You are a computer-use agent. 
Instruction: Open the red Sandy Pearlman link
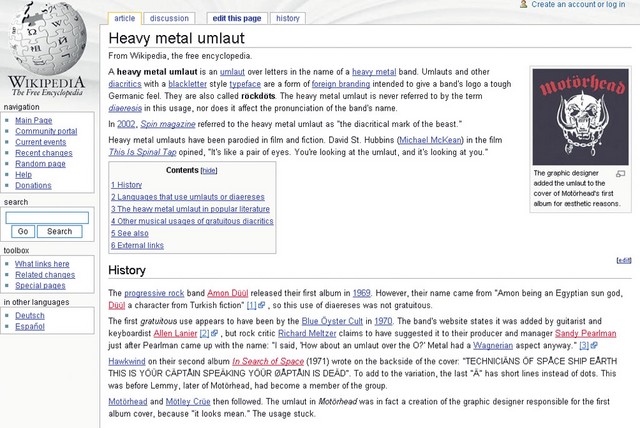click(x=585, y=333)
